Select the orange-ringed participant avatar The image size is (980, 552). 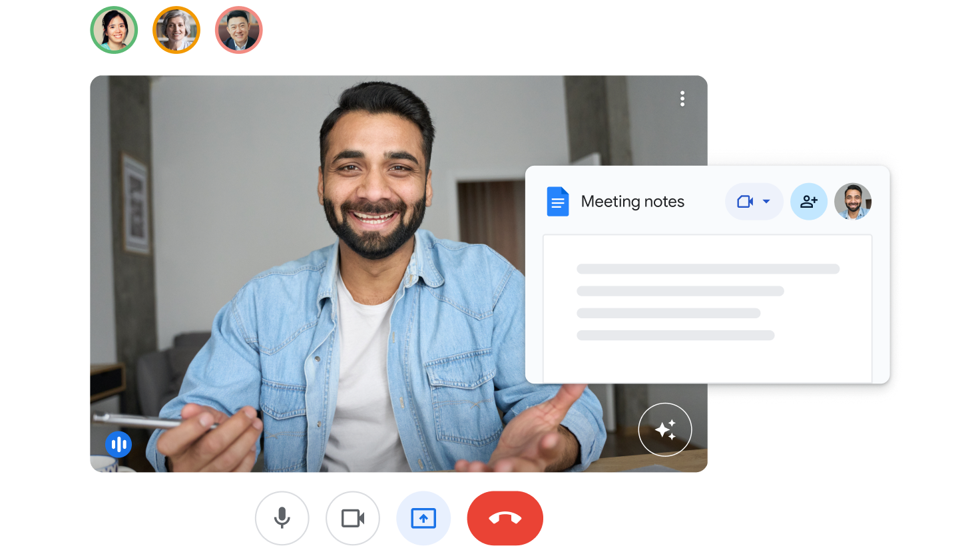pos(176,30)
